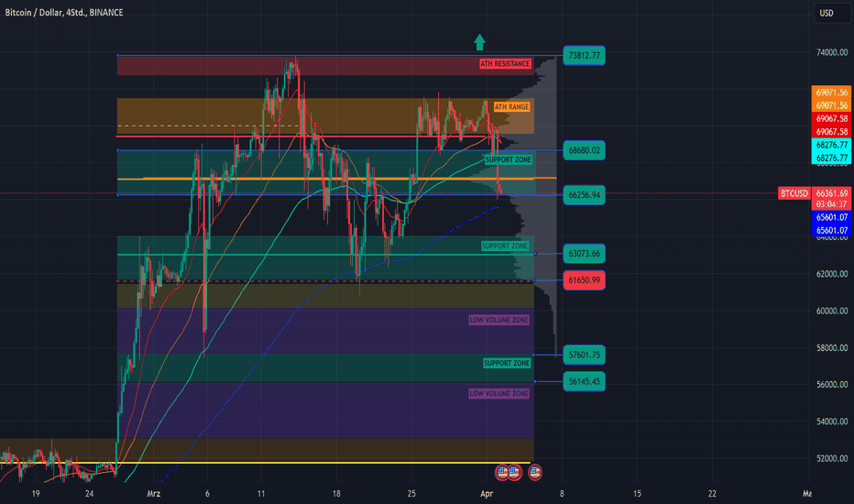Open the leftmost US flag economic event icon

point(503,472)
